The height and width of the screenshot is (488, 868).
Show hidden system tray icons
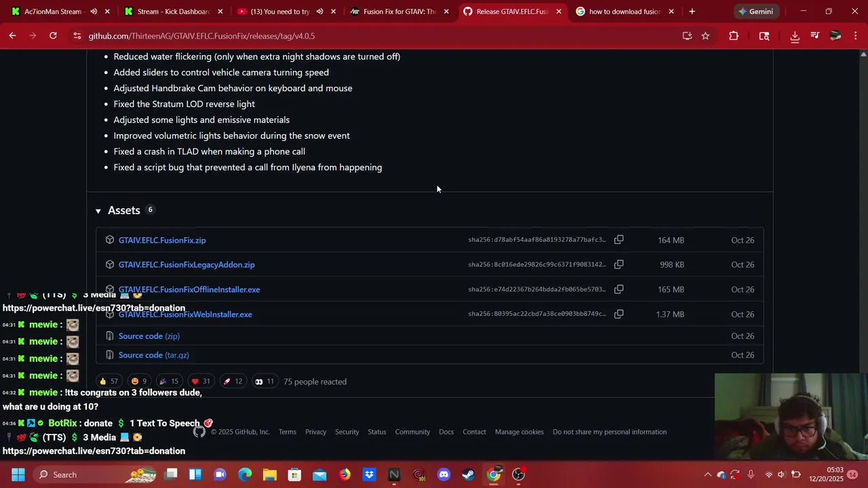click(x=707, y=474)
